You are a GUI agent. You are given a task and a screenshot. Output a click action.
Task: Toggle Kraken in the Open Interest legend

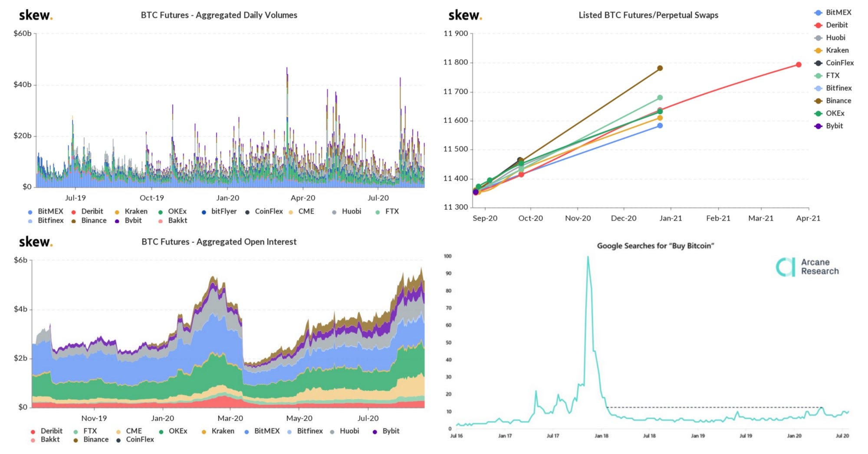click(x=218, y=431)
